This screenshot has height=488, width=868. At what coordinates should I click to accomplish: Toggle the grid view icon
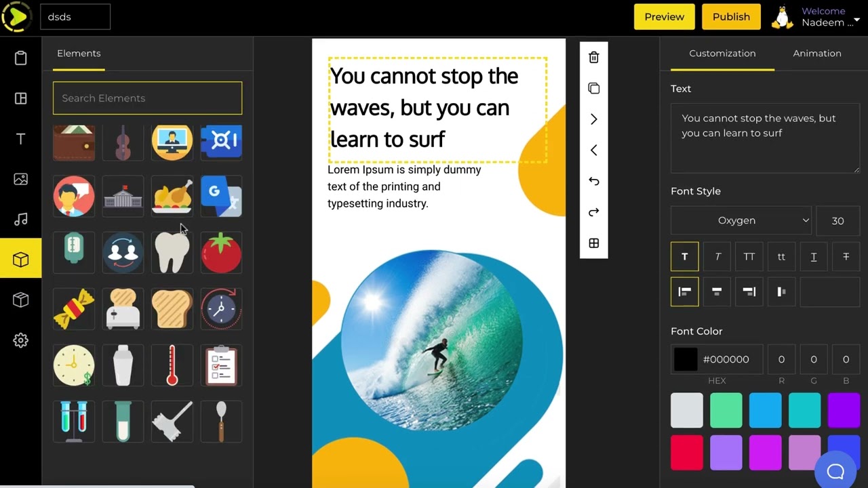coord(593,243)
